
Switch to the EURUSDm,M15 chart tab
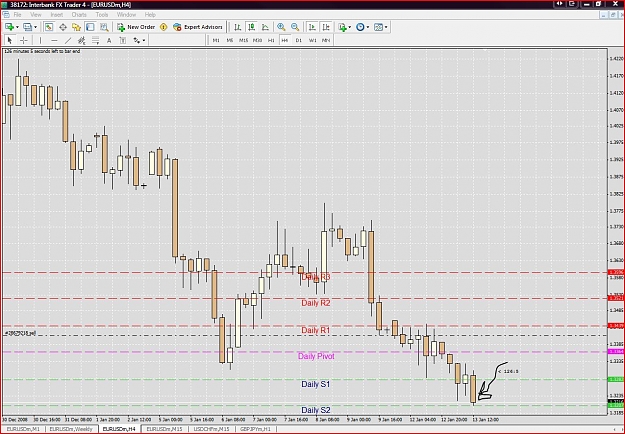coord(164,429)
